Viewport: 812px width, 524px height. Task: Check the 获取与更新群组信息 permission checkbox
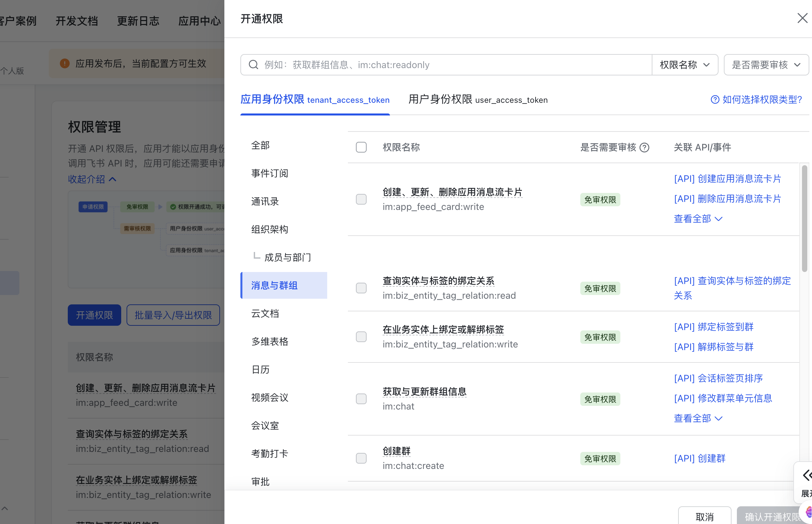point(361,399)
